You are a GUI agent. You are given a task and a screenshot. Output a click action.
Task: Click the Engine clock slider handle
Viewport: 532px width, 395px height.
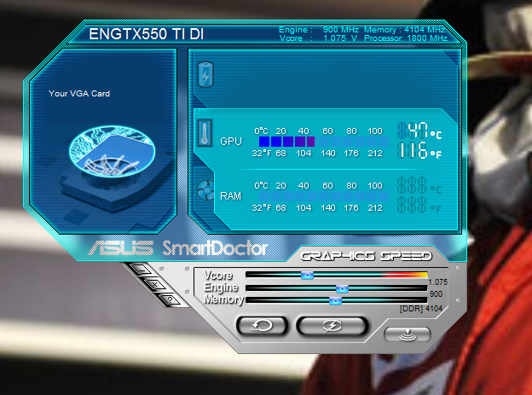pos(342,288)
